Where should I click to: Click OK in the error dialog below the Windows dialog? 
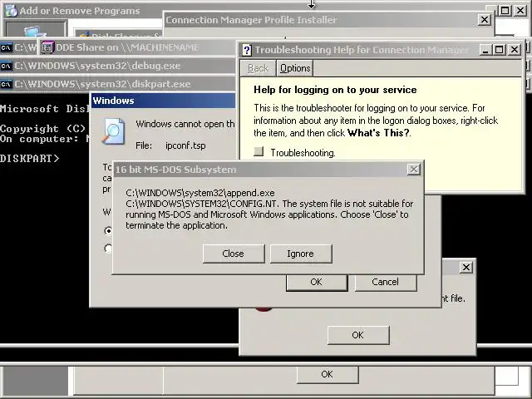coord(358,335)
